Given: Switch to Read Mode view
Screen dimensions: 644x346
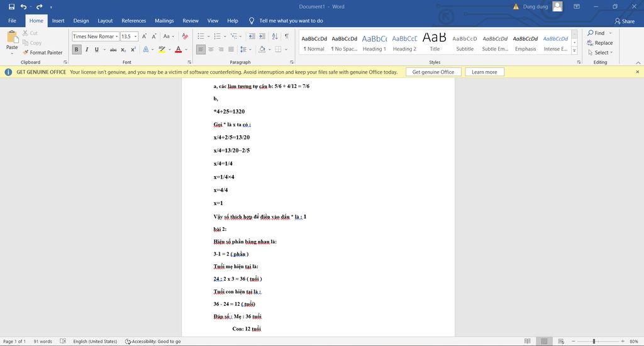Looking at the screenshot, I should (x=528, y=341).
